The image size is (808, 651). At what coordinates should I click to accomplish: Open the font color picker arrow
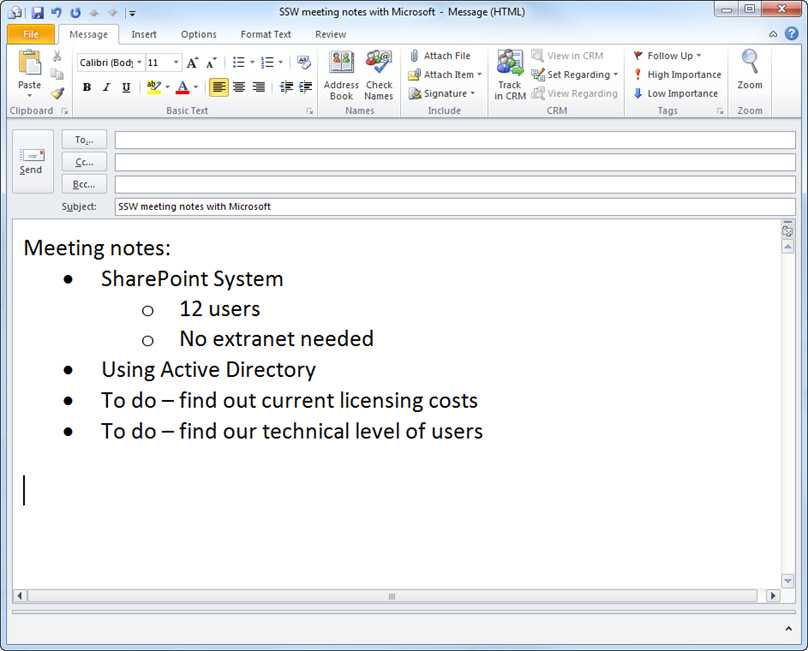197,88
